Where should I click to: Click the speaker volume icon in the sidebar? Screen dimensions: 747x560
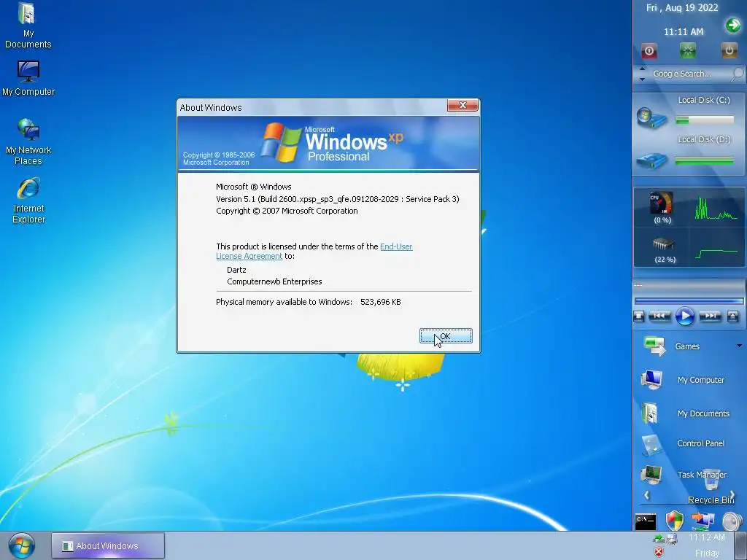(x=732, y=521)
